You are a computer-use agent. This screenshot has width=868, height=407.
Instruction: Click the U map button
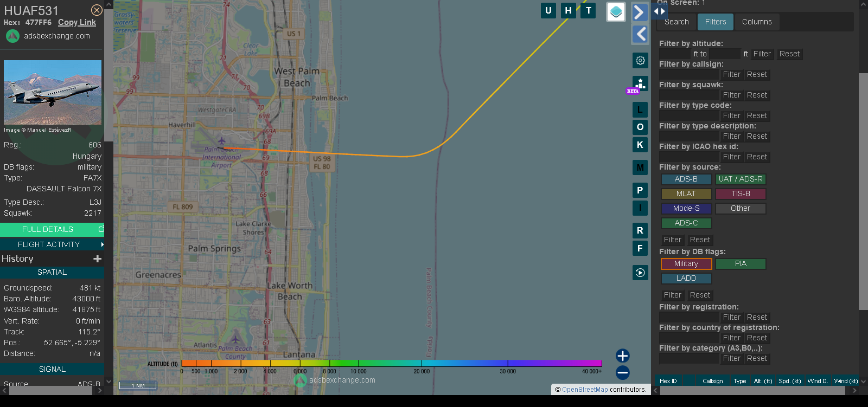(548, 10)
